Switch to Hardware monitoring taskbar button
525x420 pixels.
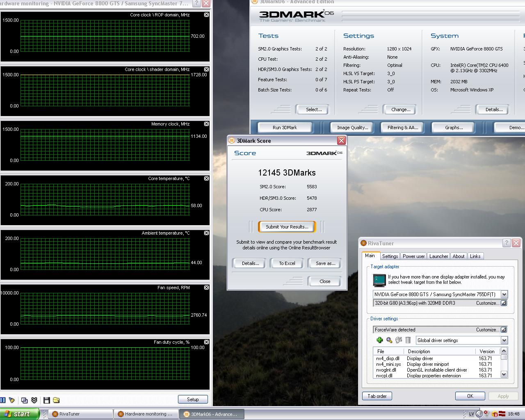coord(146,414)
